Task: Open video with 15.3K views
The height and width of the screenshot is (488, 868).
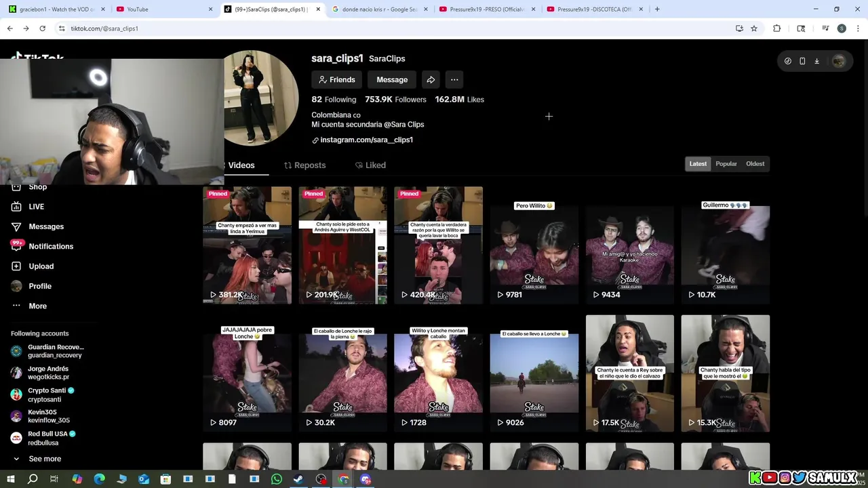Action: (x=726, y=373)
